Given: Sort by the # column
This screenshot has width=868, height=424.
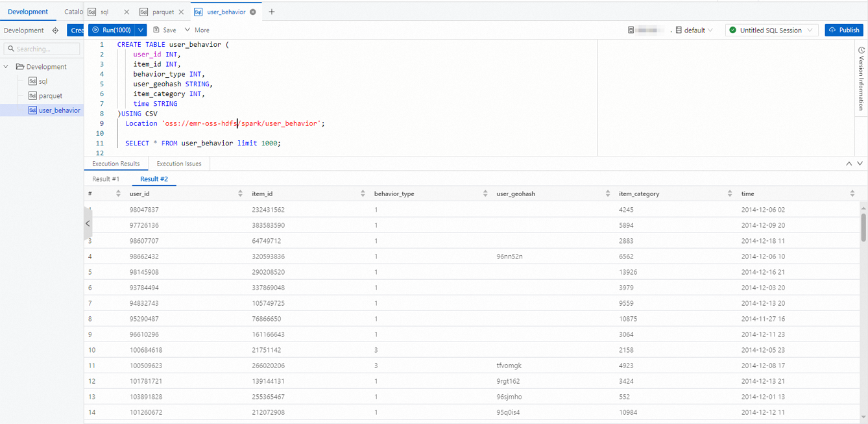Looking at the screenshot, I should tap(118, 193).
